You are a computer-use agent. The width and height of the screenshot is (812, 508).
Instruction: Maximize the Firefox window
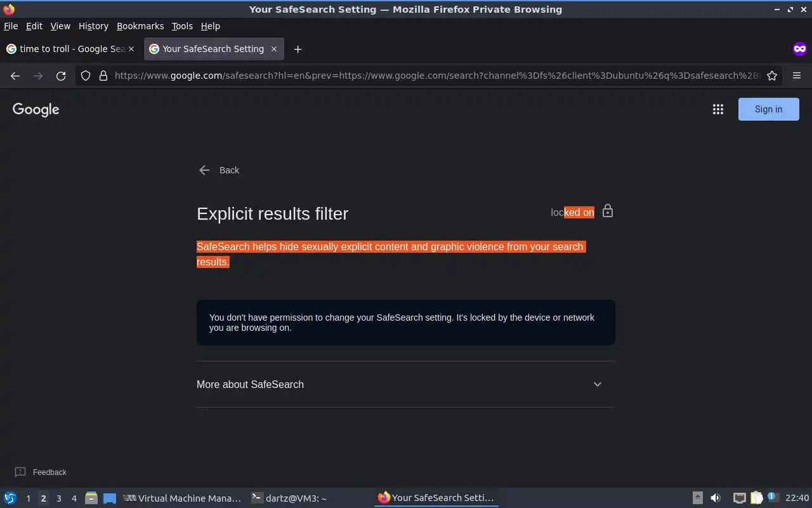tap(790, 10)
